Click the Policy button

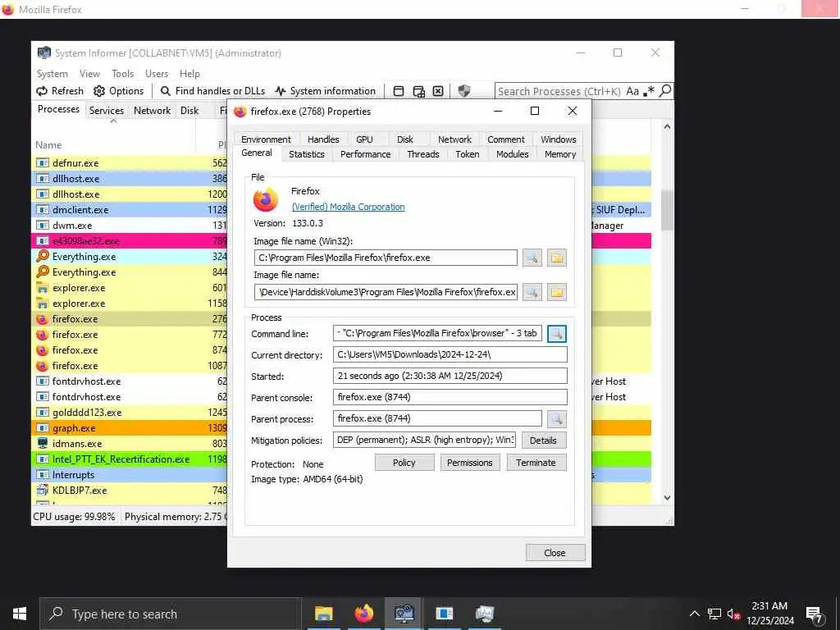[404, 463]
